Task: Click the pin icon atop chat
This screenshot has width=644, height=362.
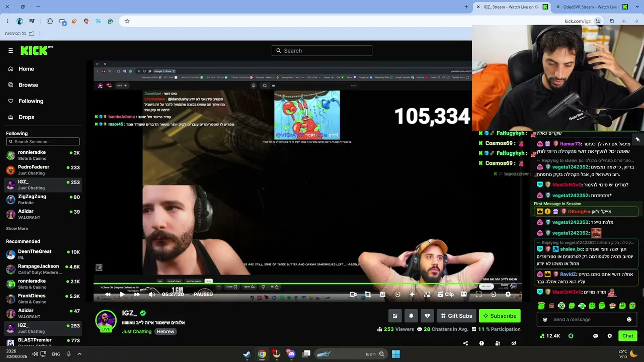Action: [x=637, y=139]
